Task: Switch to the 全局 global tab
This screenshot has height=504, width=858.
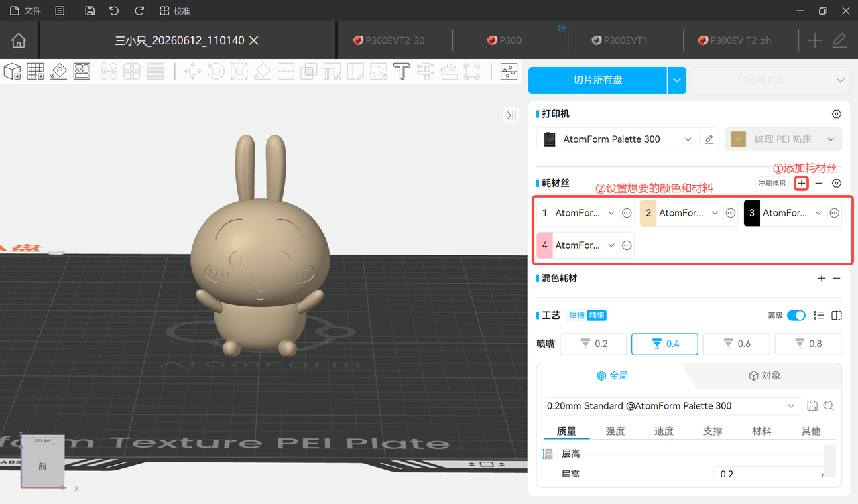Action: (612, 375)
